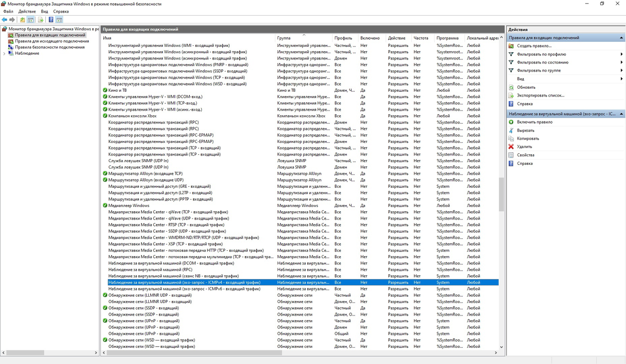Click the properties icon next to Свойства
Image resolution: width=626 pixels, height=364 pixels.
tap(512, 155)
